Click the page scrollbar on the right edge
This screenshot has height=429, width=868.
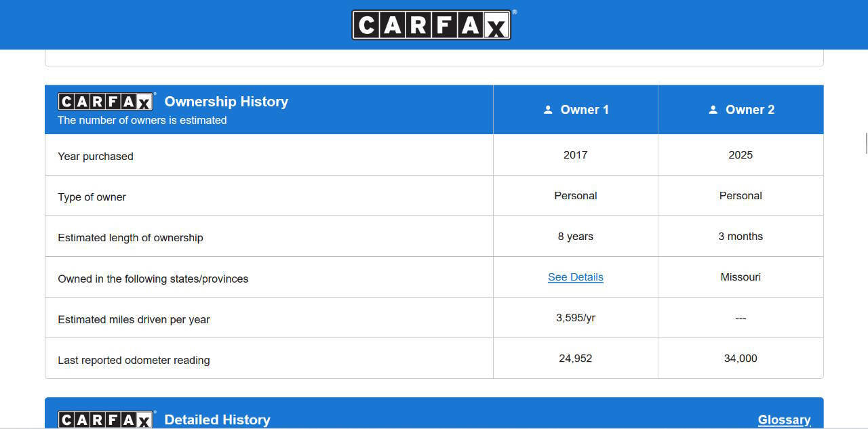(866, 144)
